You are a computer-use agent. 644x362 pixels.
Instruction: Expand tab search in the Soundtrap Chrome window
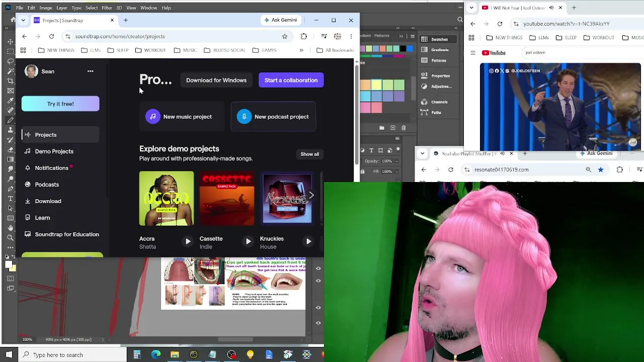(x=23, y=20)
